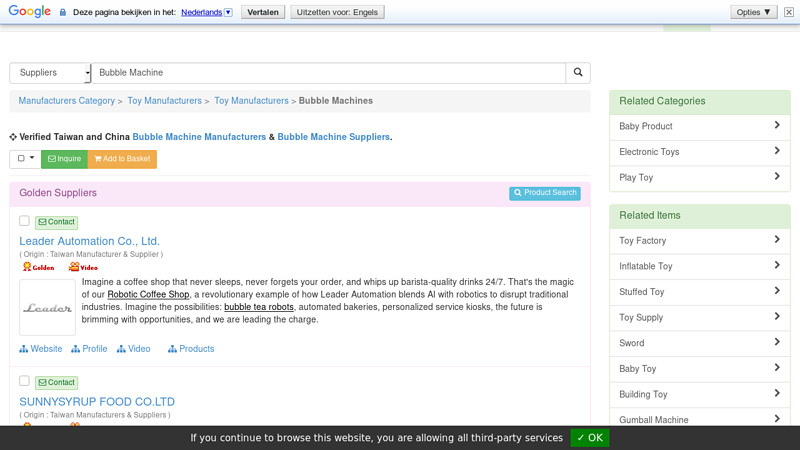Click the magnifier search button

click(577, 73)
